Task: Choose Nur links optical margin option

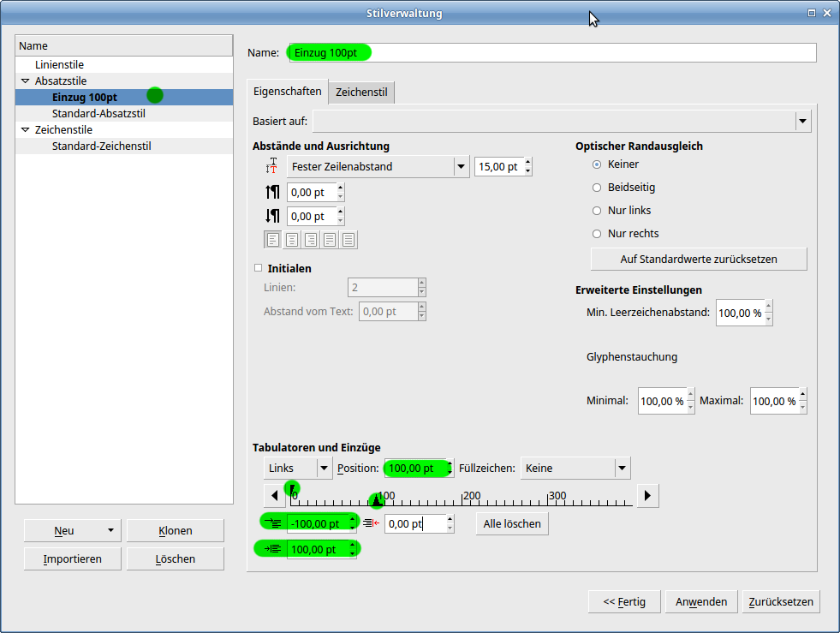Action: pos(597,210)
